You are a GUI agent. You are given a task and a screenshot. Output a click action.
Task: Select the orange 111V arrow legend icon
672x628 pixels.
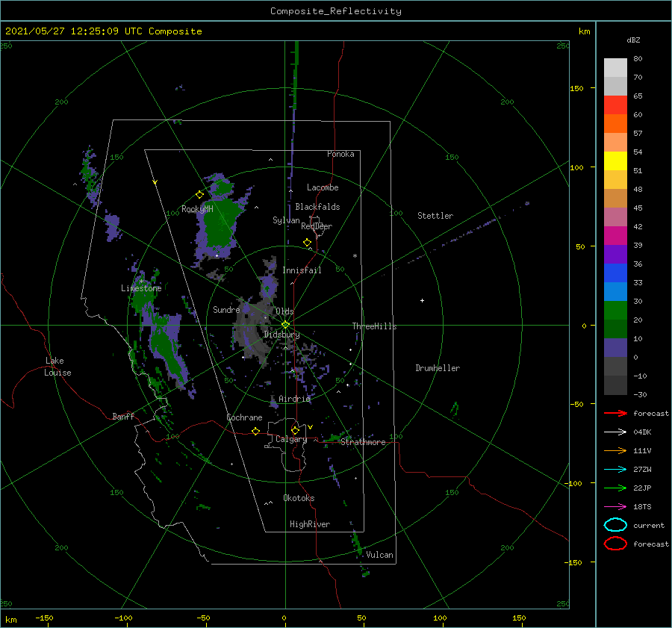[615, 450]
